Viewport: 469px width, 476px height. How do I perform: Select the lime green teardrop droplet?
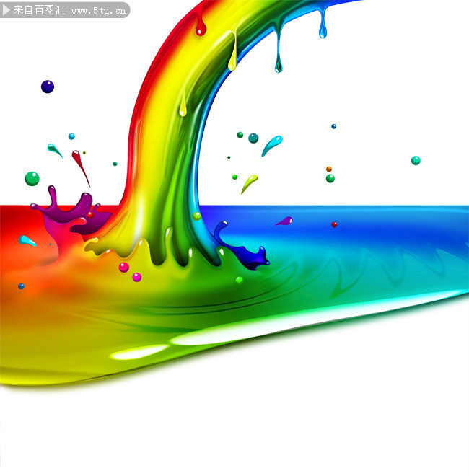249,182
